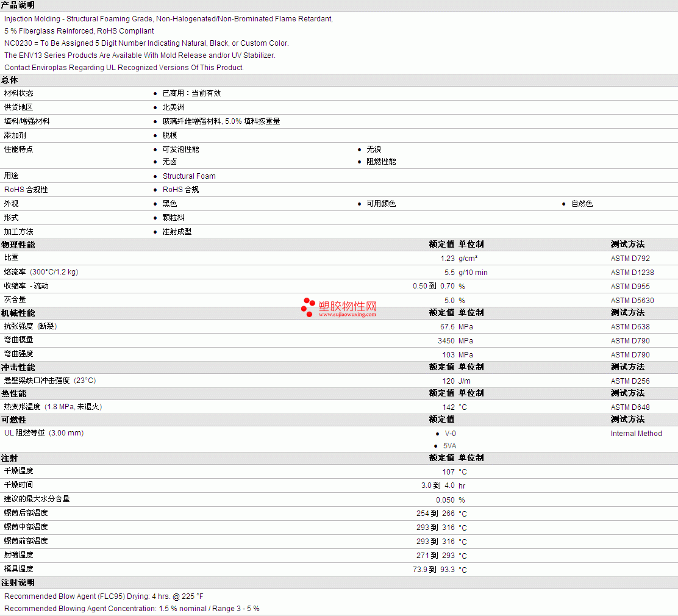Click the 螺筒前部温度 row label

(x=26, y=541)
